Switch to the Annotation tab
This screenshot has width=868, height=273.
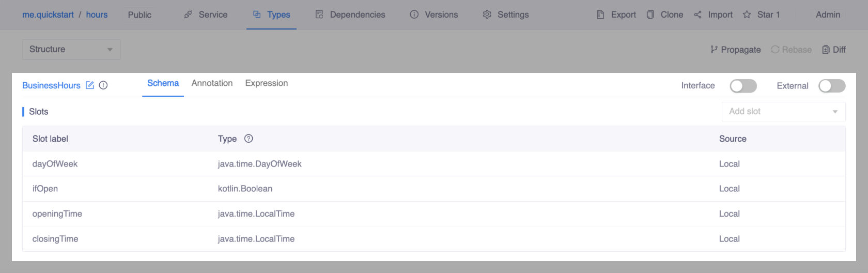pyautogui.click(x=212, y=83)
